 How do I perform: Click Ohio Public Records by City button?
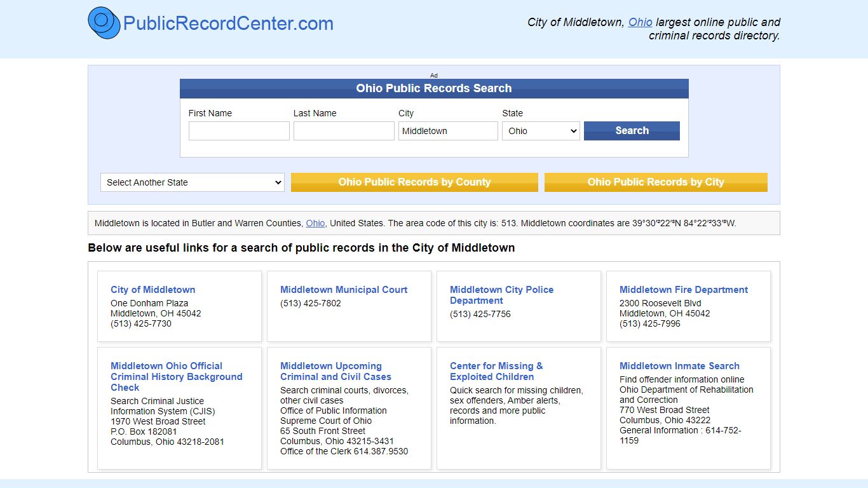[656, 182]
